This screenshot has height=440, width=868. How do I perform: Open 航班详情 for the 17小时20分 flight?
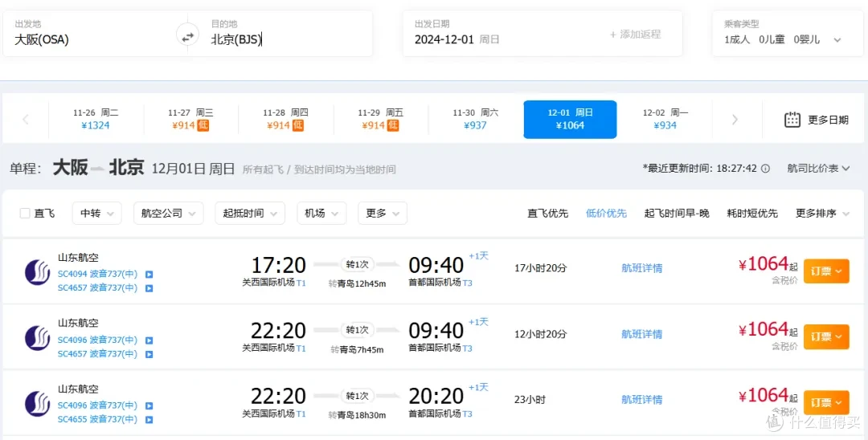pos(641,269)
